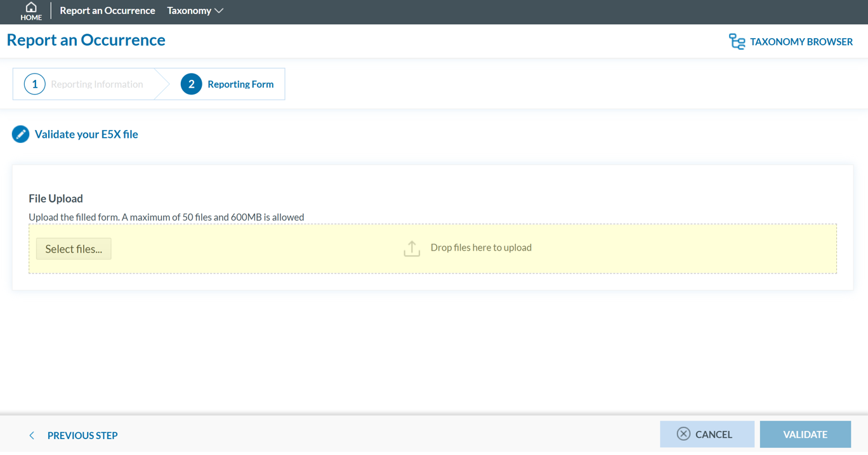Click the step 2 filled circle
This screenshot has width=868, height=455.
pos(191,84)
